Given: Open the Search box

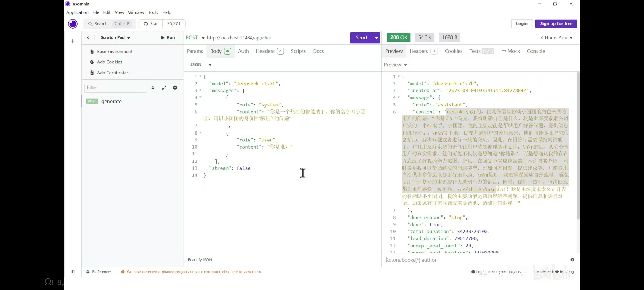Looking at the screenshot, I should (109, 24).
